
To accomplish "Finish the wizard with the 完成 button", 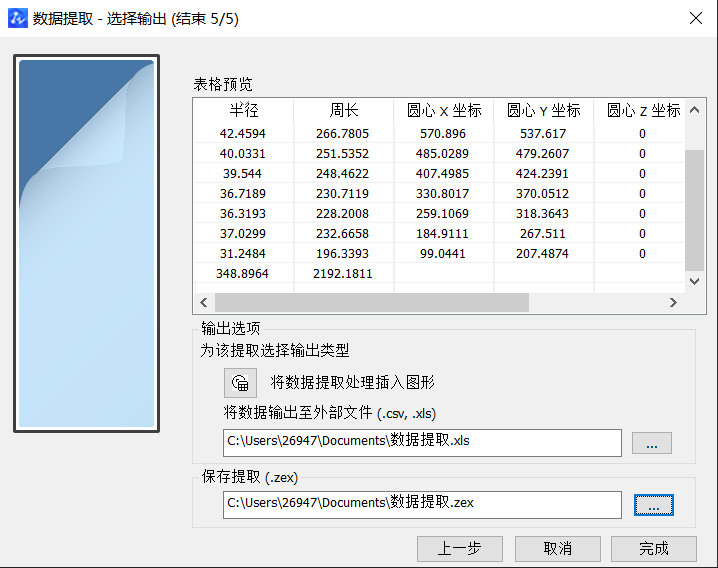I will pyautogui.click(x=653, y=548).
